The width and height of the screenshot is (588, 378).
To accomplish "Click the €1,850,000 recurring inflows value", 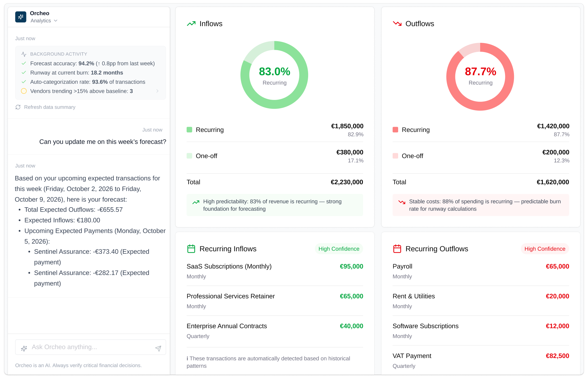I will (347, 126).
